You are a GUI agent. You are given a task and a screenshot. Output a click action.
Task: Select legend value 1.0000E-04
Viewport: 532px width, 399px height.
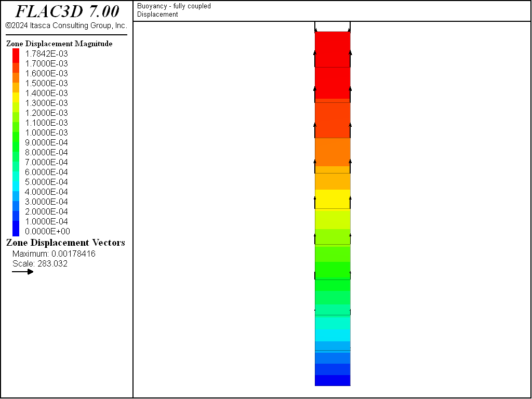(46, 221)
